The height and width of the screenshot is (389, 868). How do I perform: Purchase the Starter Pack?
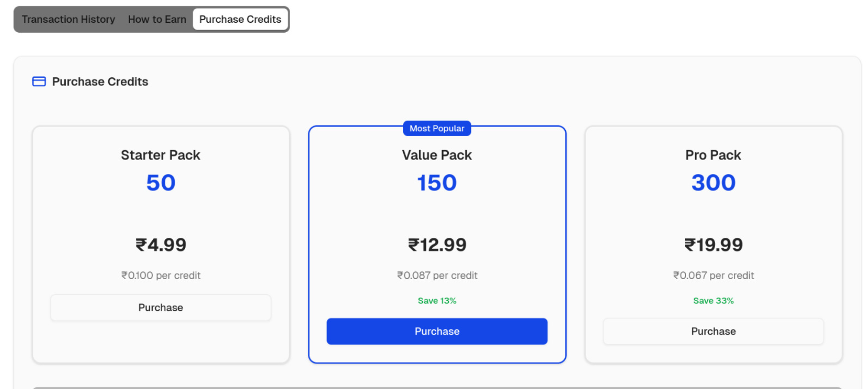161,308
